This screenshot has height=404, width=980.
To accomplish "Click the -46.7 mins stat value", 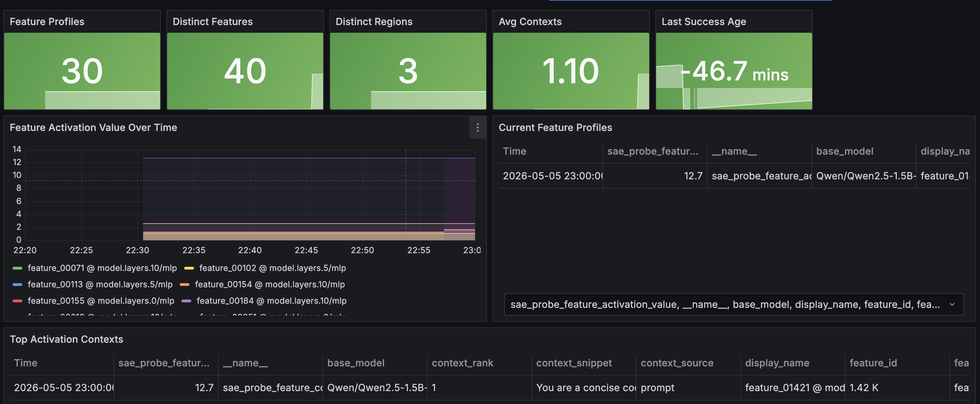I will pos(734,71).
